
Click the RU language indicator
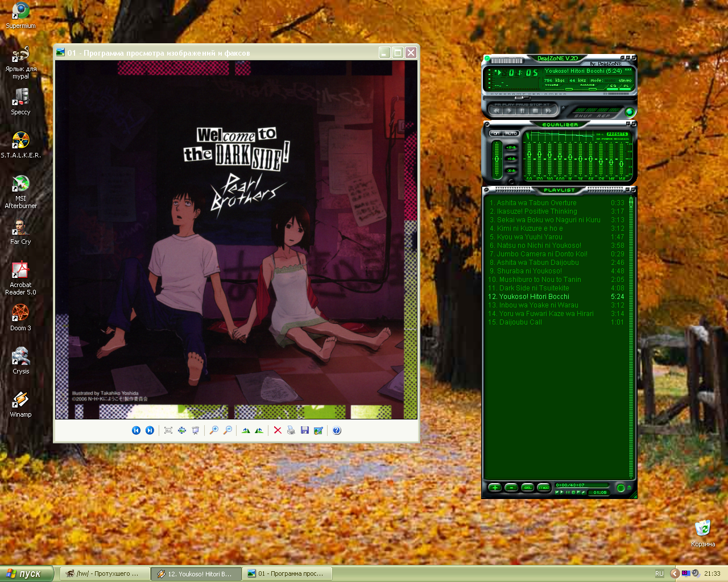click(659, 574)
